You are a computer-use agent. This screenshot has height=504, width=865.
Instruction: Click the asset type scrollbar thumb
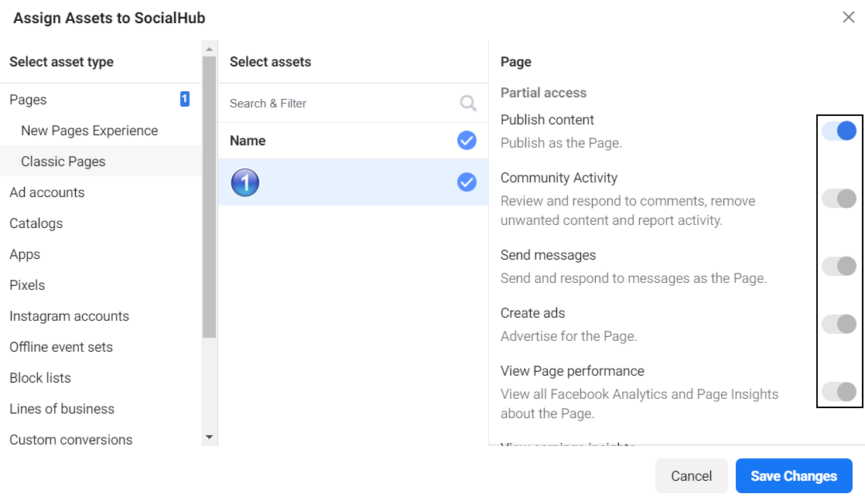pyautogui.click(x=209, y=197)
